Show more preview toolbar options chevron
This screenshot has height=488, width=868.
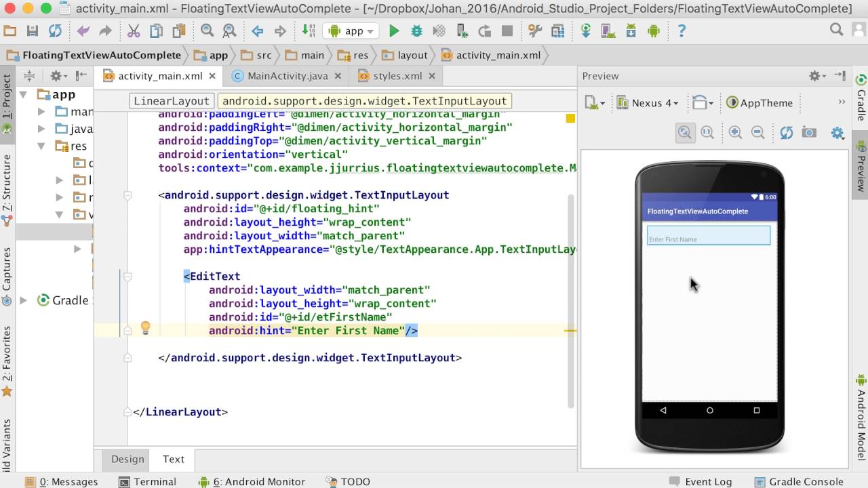tap(842, 102)
